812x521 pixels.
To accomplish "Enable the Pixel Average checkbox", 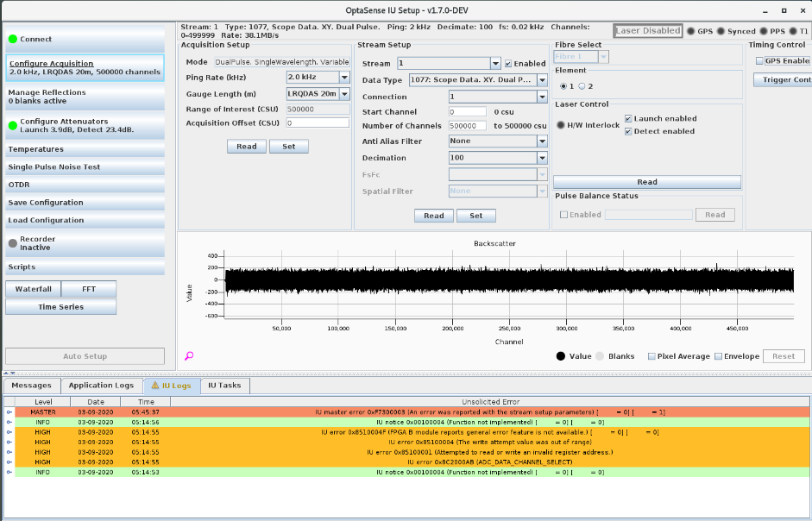I will pos(651,356).
